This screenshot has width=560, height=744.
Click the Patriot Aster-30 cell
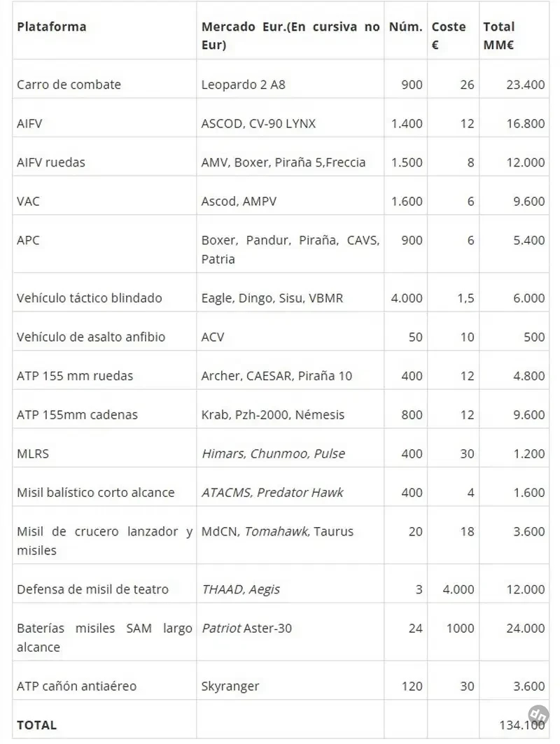click(246, 629)
